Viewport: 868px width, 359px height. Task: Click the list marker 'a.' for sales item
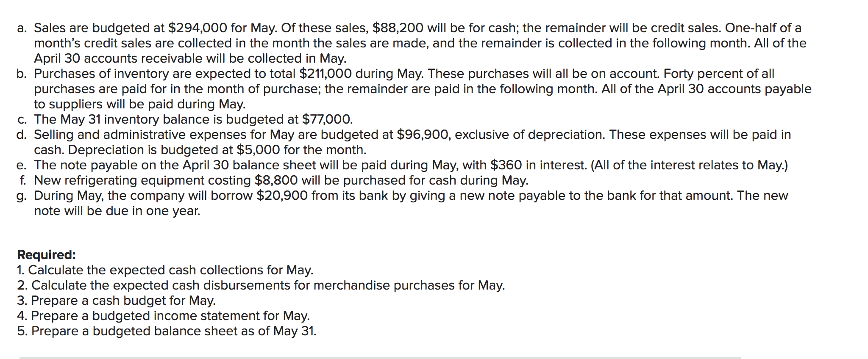point(22,28)
